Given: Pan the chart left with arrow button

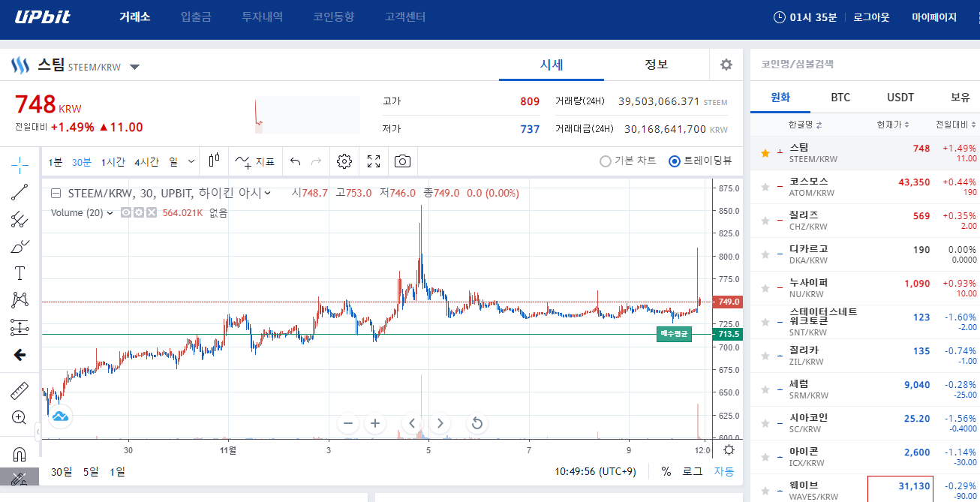Looking at the screenshot, I should tap(412, 423).
